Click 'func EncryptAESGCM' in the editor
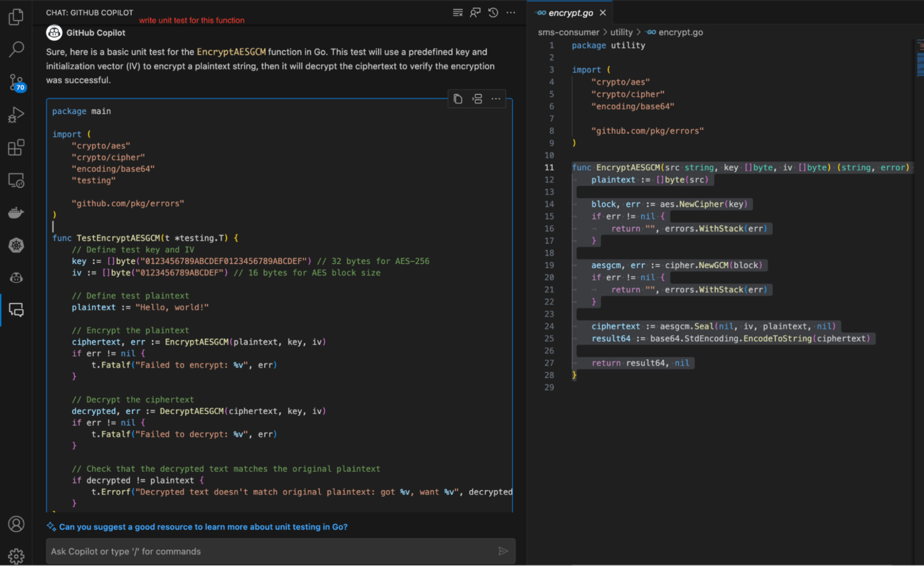The width and height of the screenshot is (924, 566). pyautogui.click(x=615, y=168)
